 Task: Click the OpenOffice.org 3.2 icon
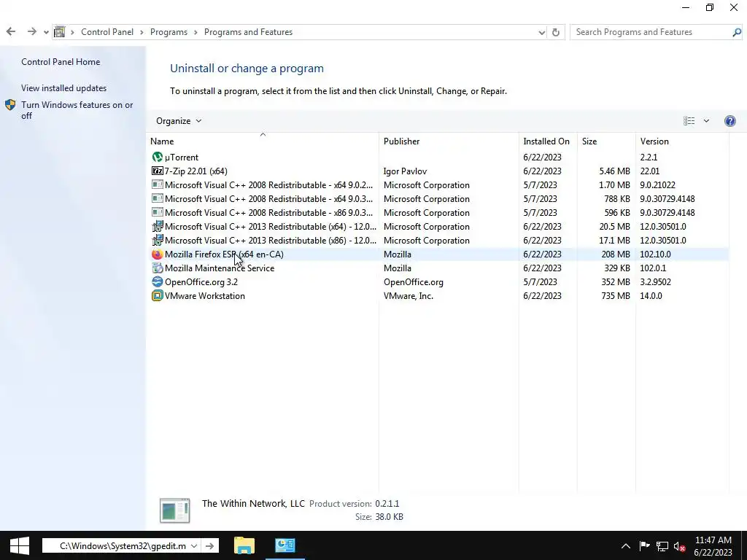[158, 282]
